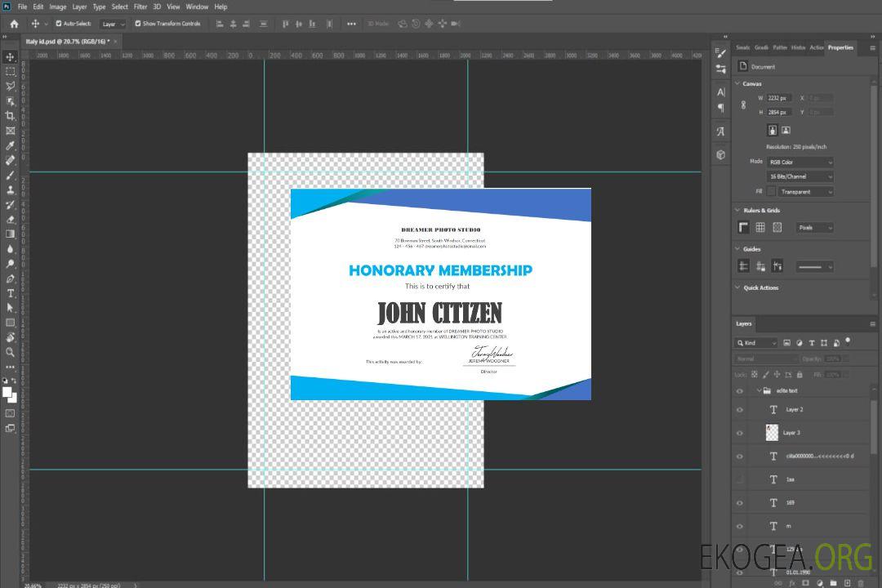
Task: Choose the Clone Stamp tool
Action: point(10,189)
